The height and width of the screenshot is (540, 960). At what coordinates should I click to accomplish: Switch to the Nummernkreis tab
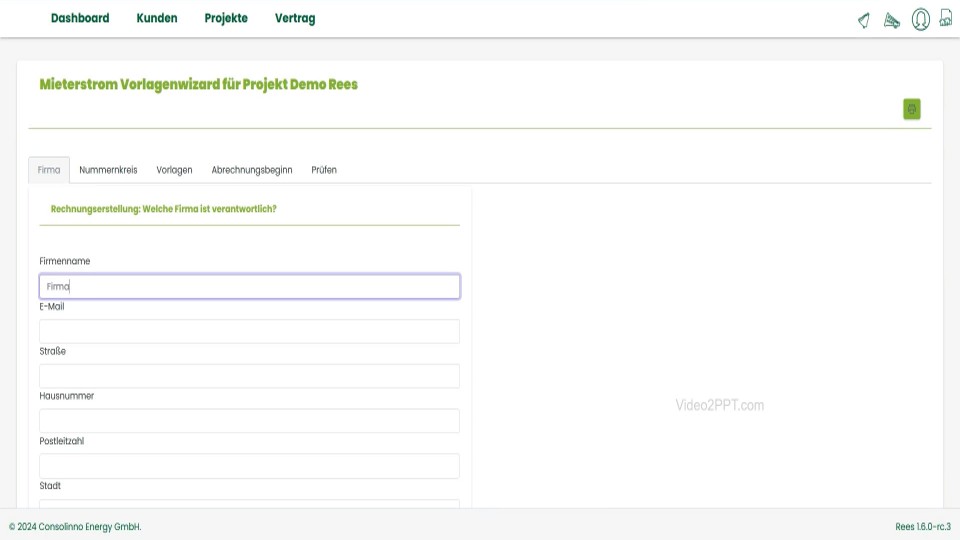[x=108, y=170]
